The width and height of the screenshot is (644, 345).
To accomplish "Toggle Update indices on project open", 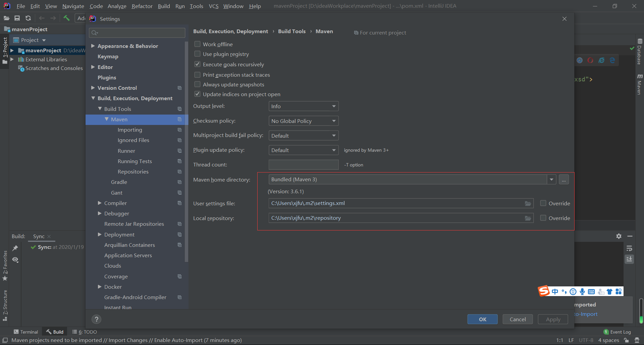I will [198, 94].
